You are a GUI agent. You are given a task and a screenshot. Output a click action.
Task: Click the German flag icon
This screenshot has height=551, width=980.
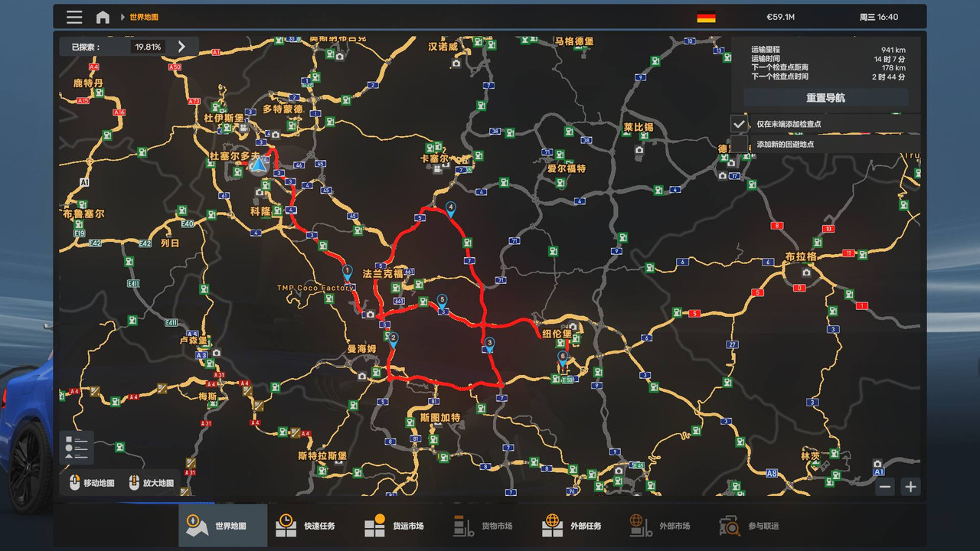[706, 17]
